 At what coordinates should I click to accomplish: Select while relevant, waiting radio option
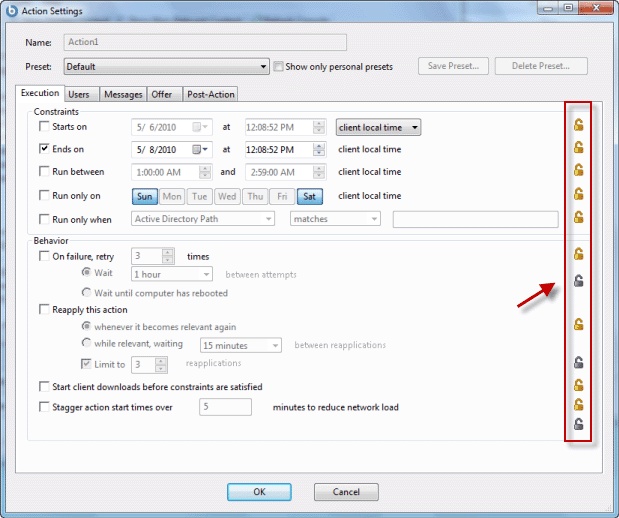(x=86, y=343)
